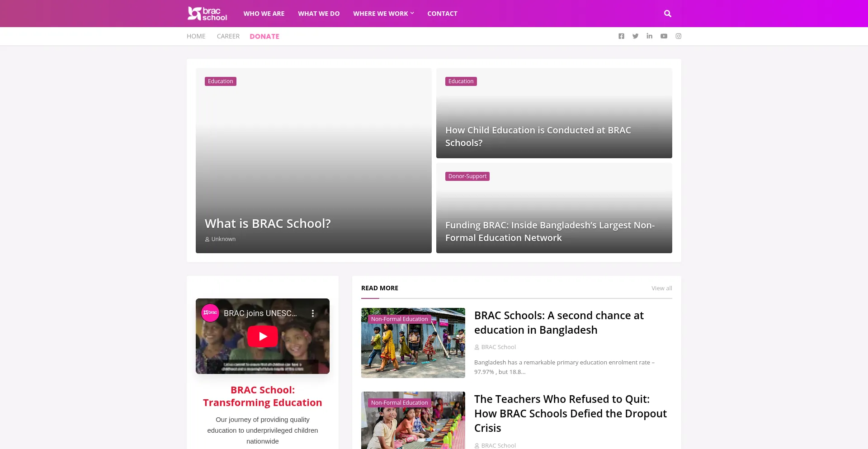
Task: Go to the HOME page
Action: coord(196,36)
